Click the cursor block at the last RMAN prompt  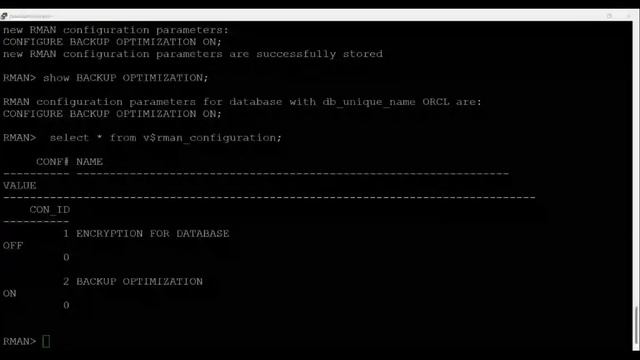pos(46,341)
